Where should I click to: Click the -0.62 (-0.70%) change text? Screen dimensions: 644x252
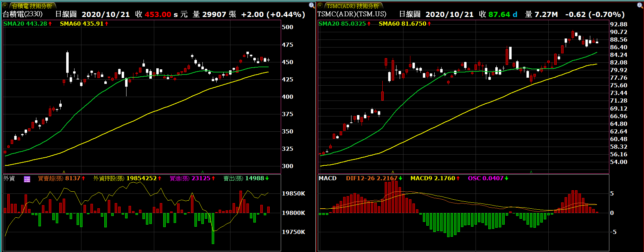(595, 14)
